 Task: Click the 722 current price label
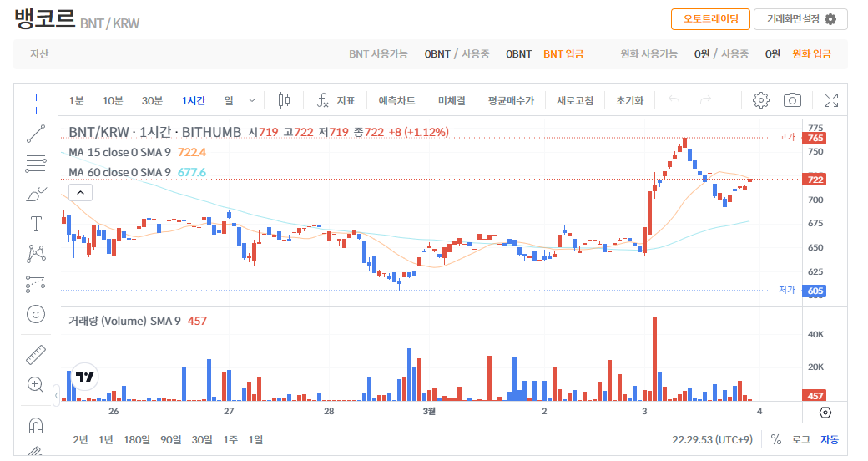click(815, 180)
